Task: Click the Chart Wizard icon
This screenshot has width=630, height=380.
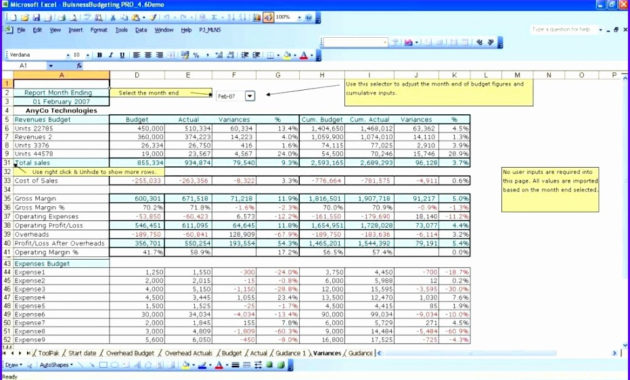Action: point(257,18)
